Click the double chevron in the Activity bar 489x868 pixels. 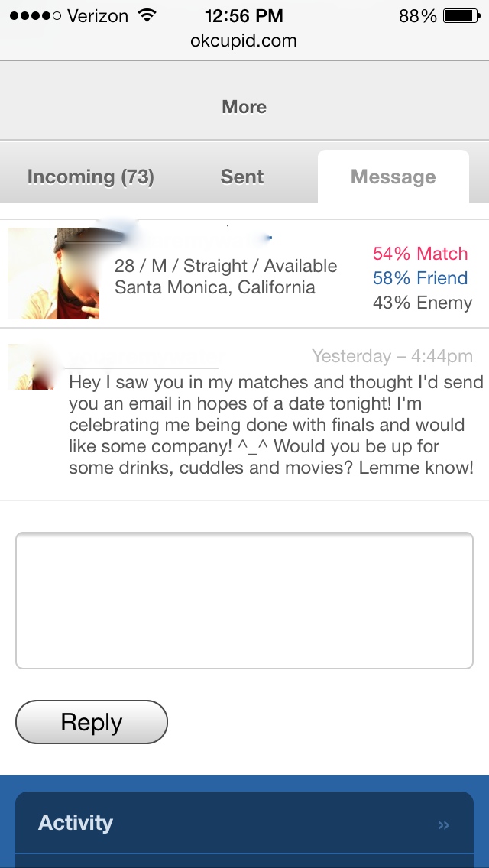pyautogui.click(x=444, y=825)
